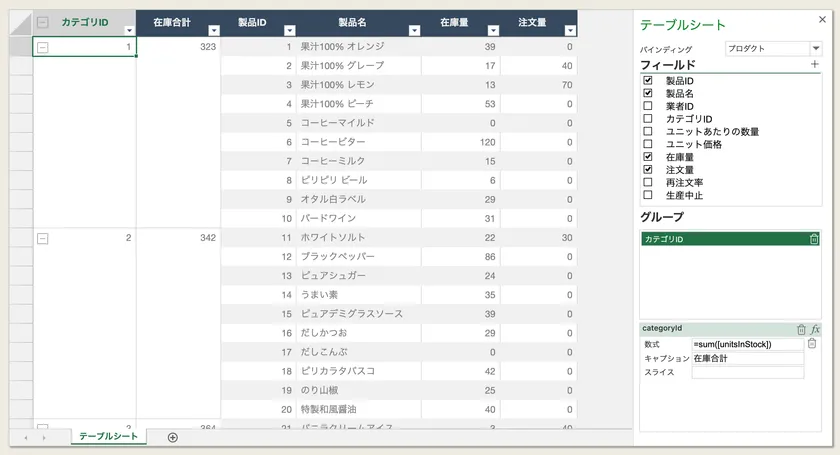840x455 pixels.
Task: Click trash icon next to categoryId header
Action: coord(801,329)
